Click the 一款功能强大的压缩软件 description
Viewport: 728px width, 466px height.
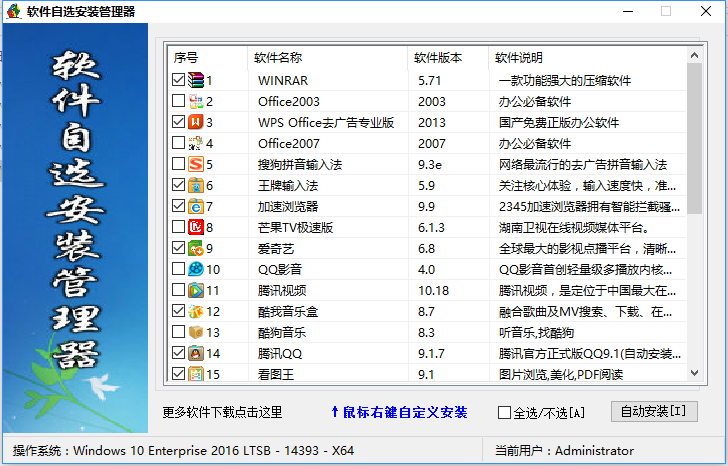tap(565, 81)
